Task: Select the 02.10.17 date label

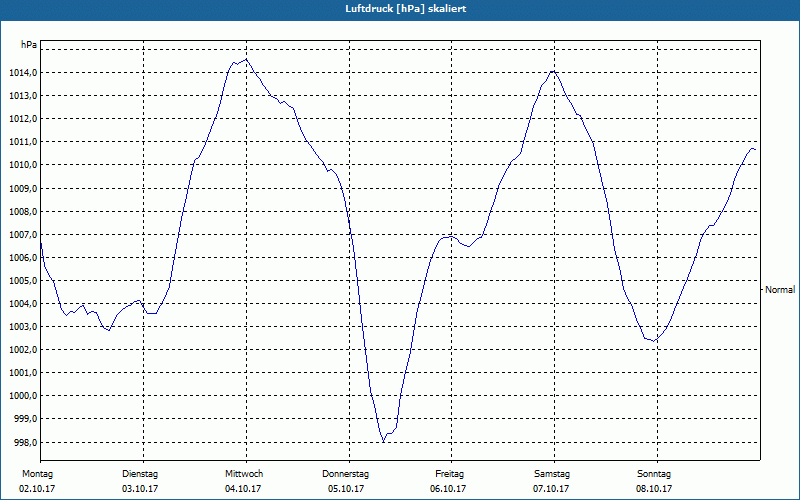Action: click(x=37, y=489)
